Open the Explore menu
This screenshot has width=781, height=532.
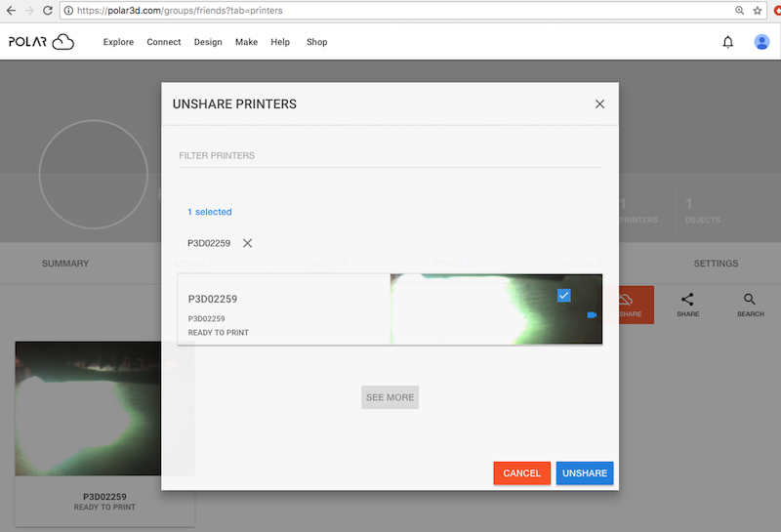(x=118, y=42)
